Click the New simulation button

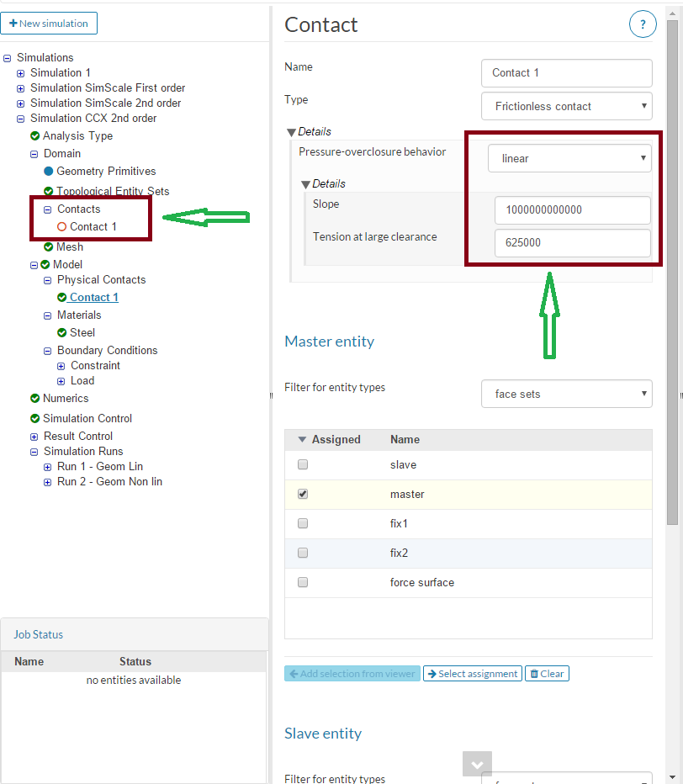point(49,23)
